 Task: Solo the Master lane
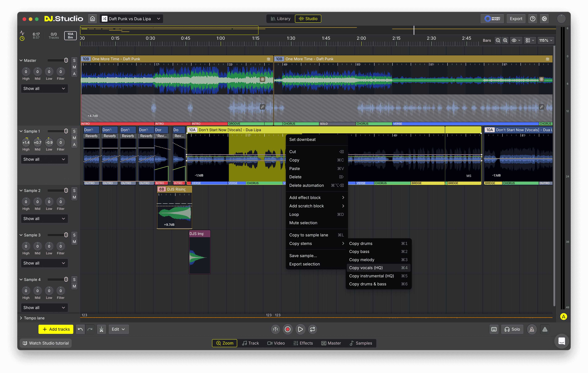74,60
